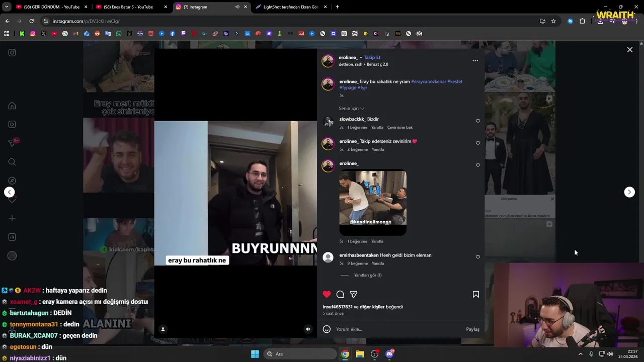
Task: Click 'Çevirisine bak' on slowbackkk_ comment
Action: point(400,128)
